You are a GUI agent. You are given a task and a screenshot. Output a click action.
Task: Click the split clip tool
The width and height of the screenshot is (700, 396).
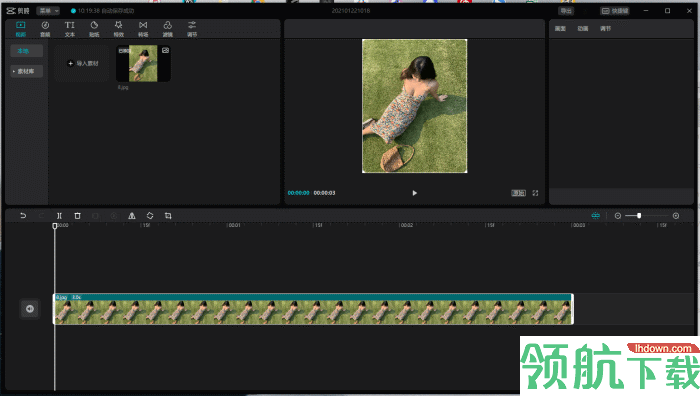(x=59, y=216)
